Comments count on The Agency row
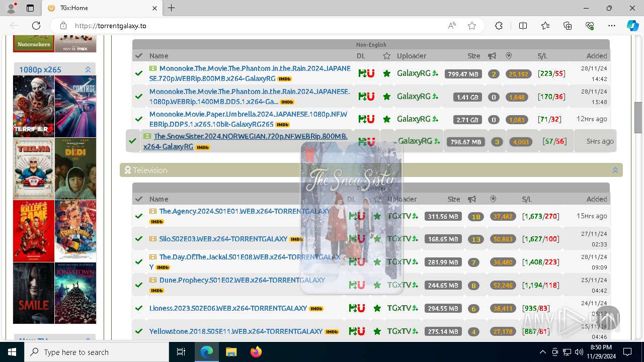This screenshot has width=644, height=362. tap(475, 217)
